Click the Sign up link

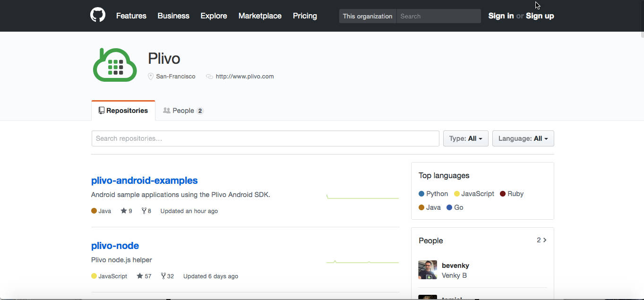(540, 16)
